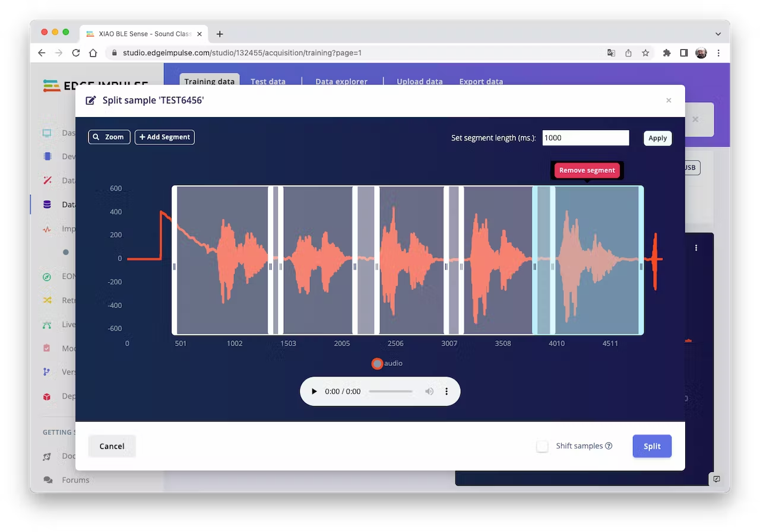
Task: Select the fourth waveform segment near 3508
Action: (498, 260)
